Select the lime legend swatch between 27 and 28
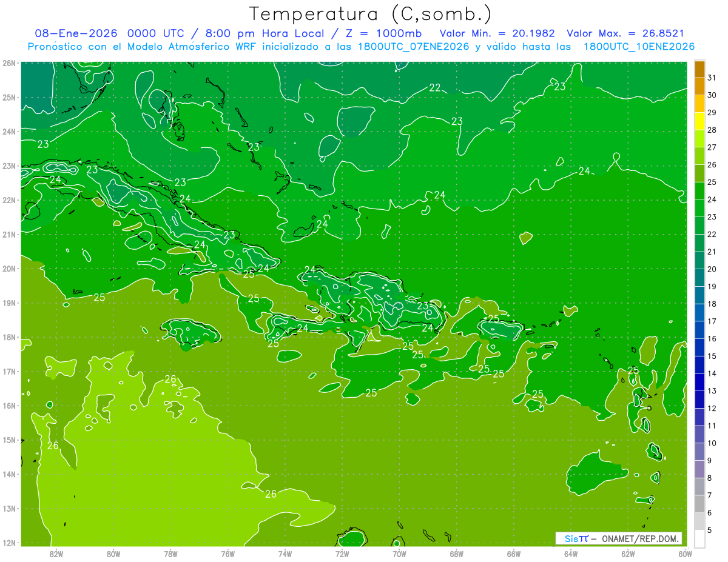The image size is (728, 562). tap(699, 138)
